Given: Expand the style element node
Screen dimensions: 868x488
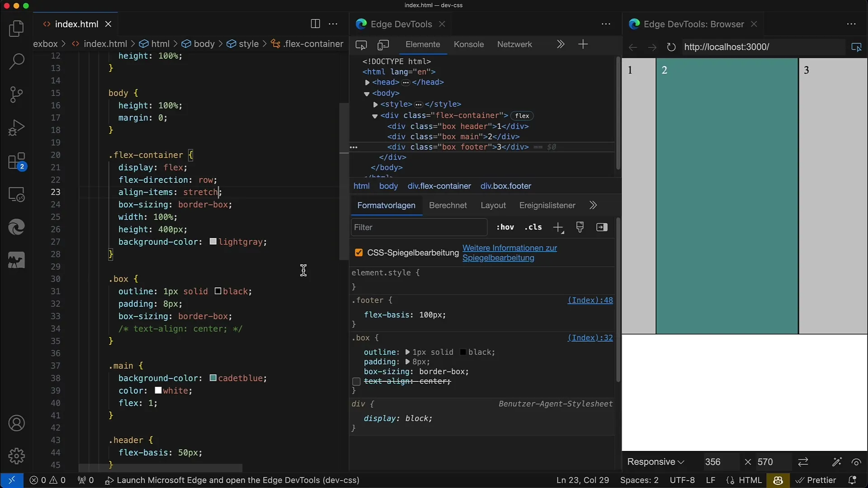Looking at the screenshot, I should (x=376, y=104).
